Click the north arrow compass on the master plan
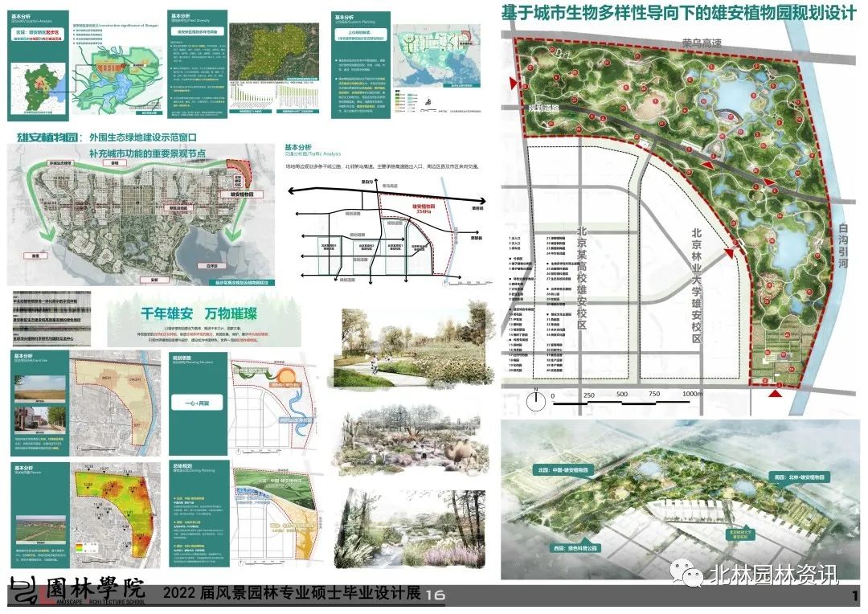 (535, 399)
